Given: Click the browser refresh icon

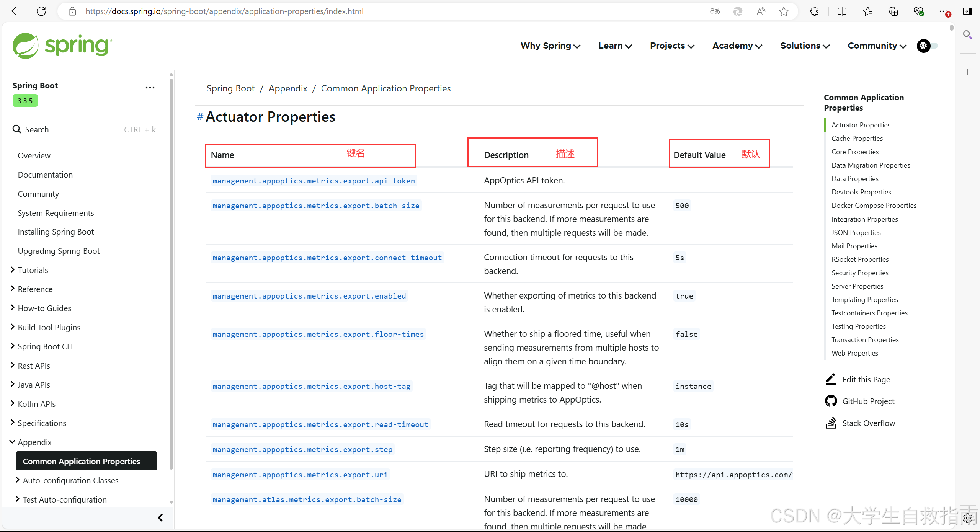Looking at the screenshot, I should (x=41, y=11).
